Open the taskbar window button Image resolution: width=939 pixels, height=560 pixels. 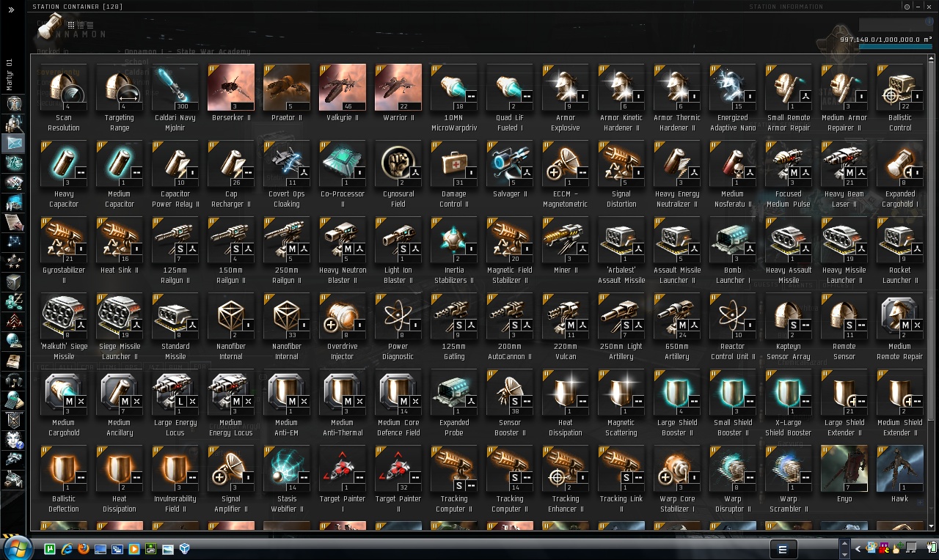[782, 549]
